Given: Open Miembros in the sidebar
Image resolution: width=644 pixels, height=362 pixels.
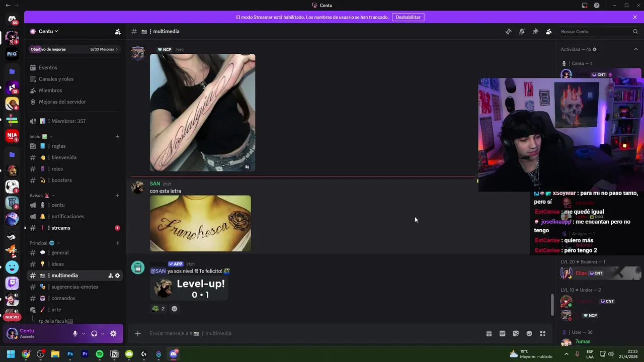Looking at the screenshot, I should click(74, 90).
